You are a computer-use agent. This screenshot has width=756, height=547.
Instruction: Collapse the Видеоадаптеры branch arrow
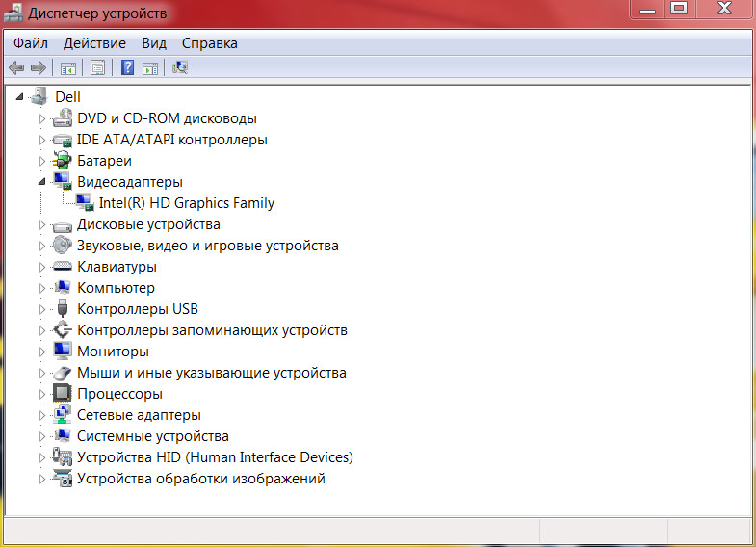(x=41, y=182)
